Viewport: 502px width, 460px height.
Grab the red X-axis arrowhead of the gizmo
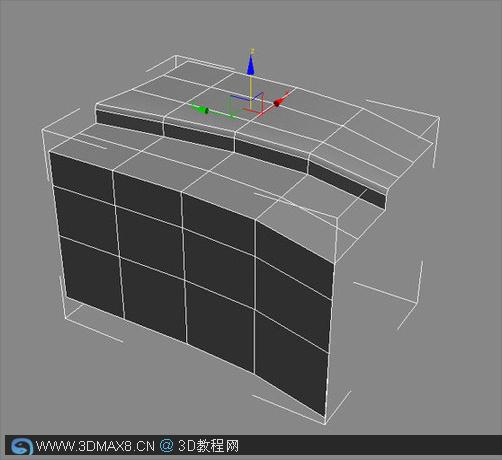click(x=279, y=101)
